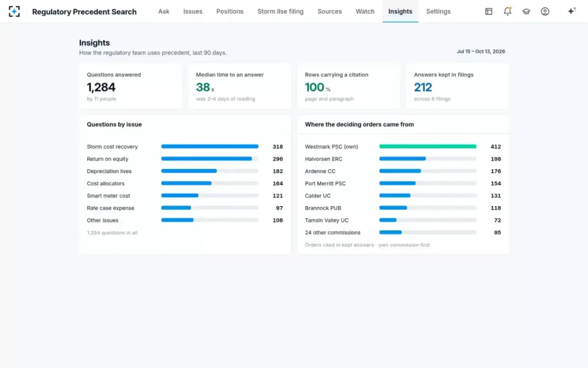This screenshot has height=368, width=588.
Task: Click the Regulatory Precedent Search logo icon
Action: [x=14, y=11]
